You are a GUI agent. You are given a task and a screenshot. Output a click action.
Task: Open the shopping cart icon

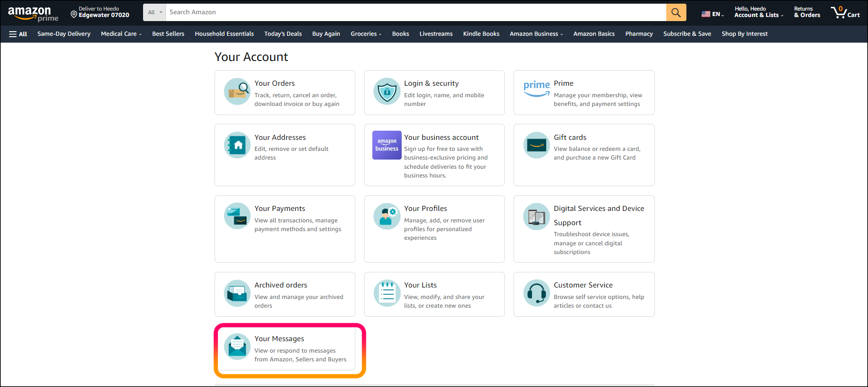click(845, 12)
